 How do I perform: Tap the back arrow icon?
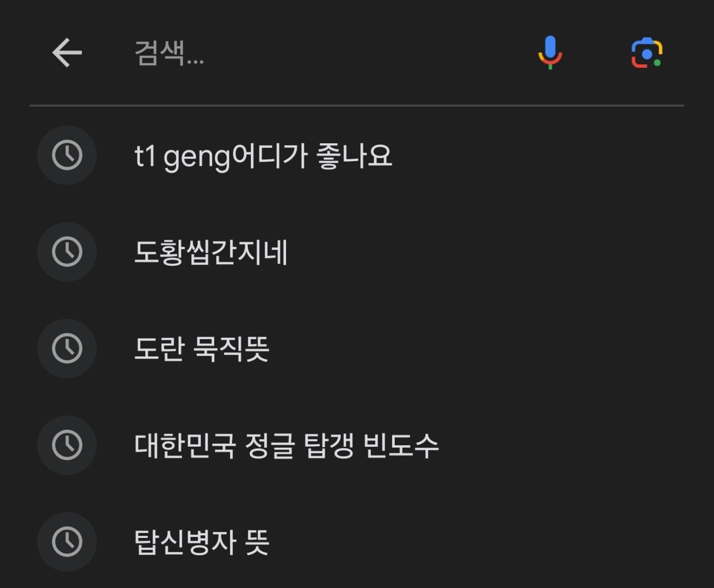pyautogui.click(x=67, y=53)
